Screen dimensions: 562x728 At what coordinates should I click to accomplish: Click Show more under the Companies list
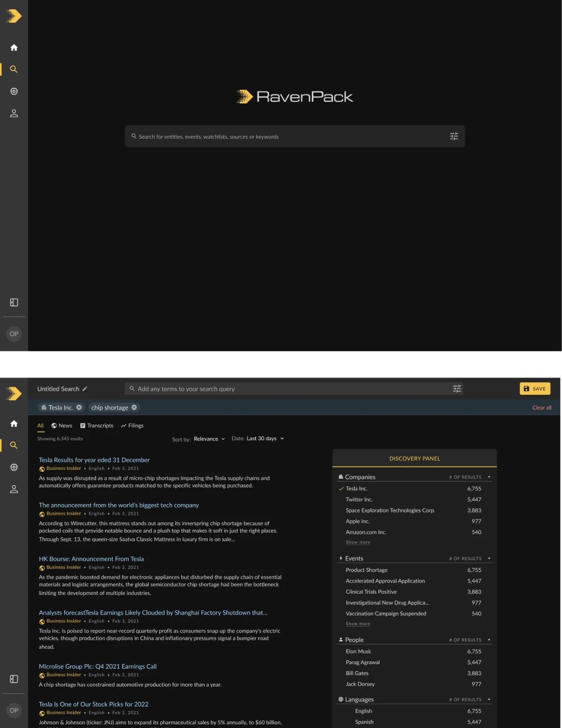click(358, 542)
